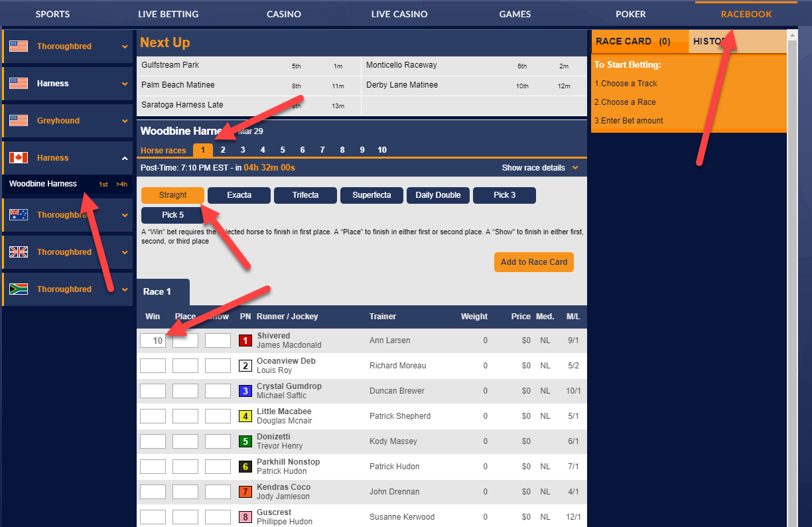Viewport: 812px width, 527px height.
Task: Click the UK flag icon
Action: point(19,252)
